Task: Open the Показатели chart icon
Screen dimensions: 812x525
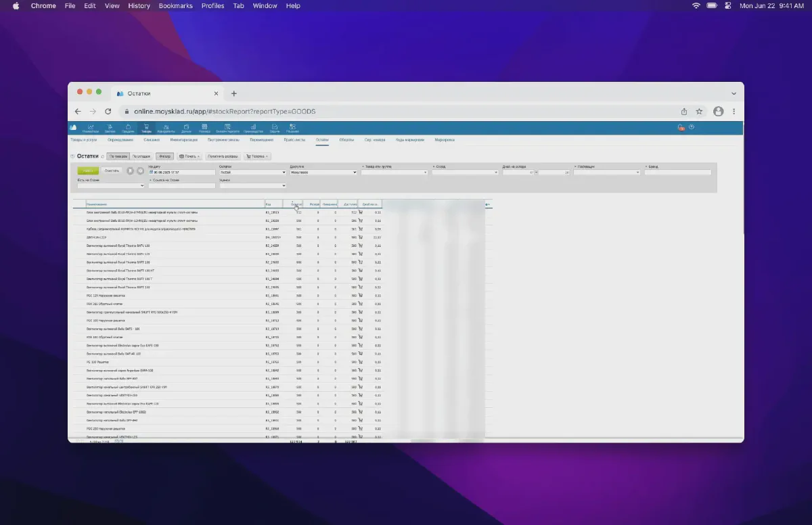Action: click(x=91, y=127)
